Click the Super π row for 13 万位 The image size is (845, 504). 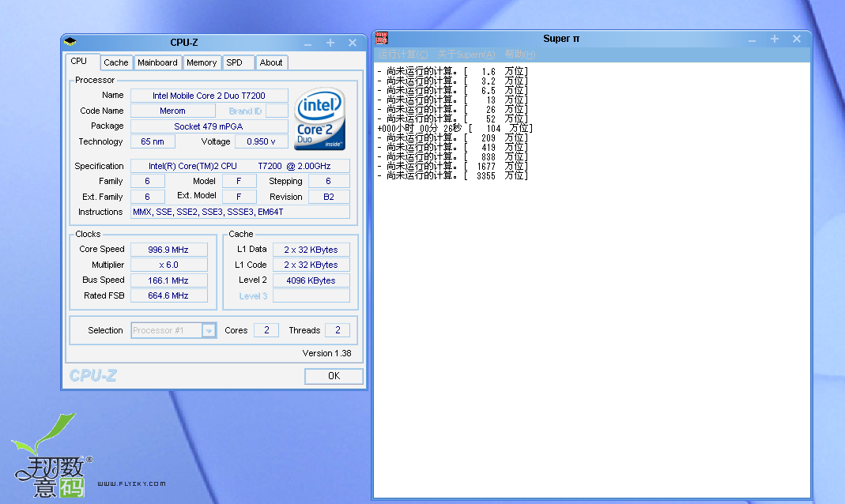453,100
